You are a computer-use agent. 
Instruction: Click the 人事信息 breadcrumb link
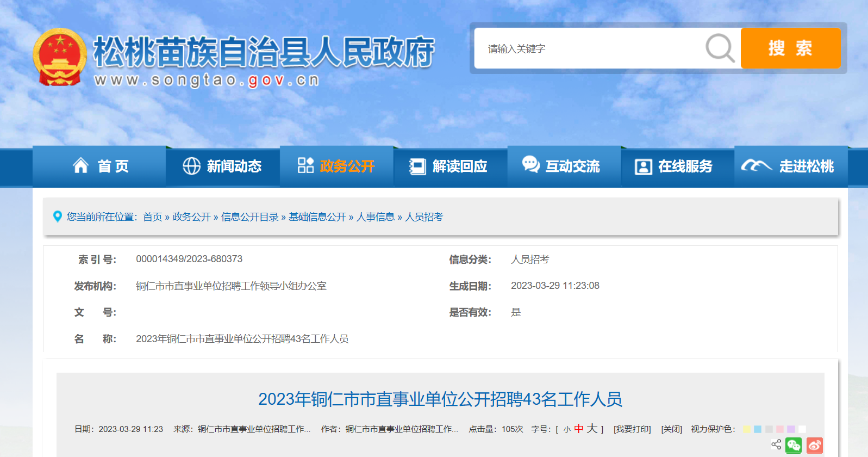tap(375, 217)
